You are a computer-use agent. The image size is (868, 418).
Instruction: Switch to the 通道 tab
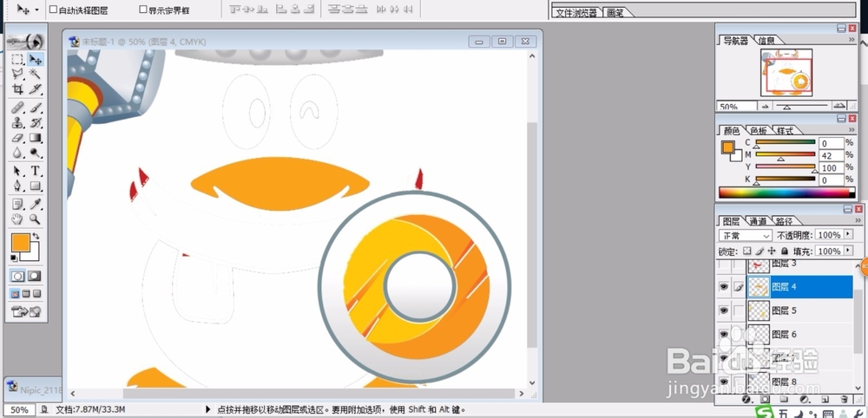(x=757, y=221)
